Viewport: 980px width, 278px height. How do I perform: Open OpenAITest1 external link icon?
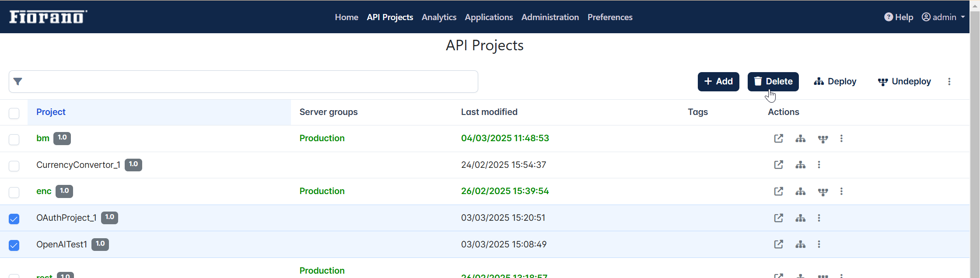click(x=778, y=244)
